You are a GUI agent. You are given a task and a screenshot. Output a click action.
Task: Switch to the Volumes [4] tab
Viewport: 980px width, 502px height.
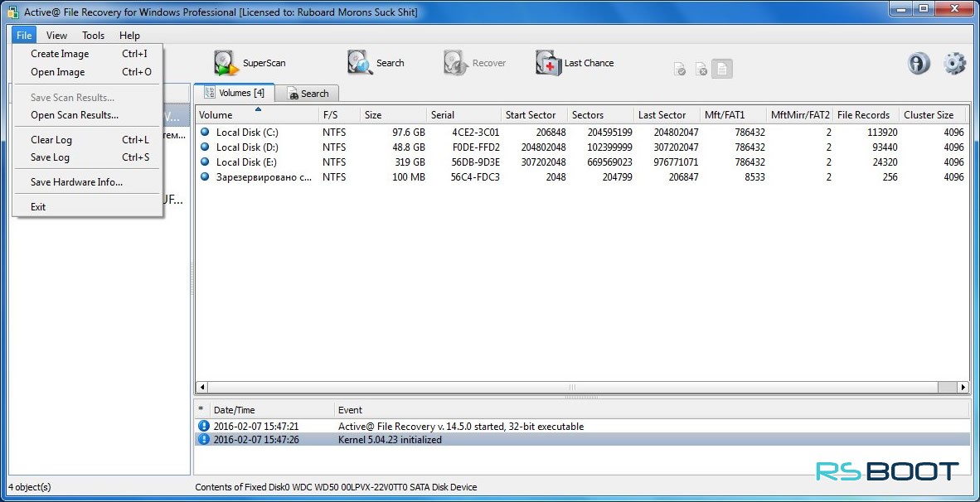coord(234,93)
